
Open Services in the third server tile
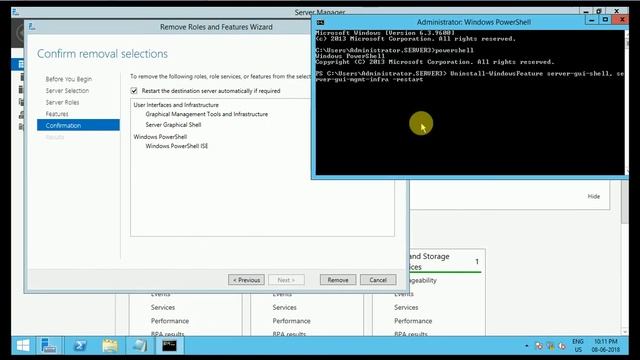[x=406, y=307]
